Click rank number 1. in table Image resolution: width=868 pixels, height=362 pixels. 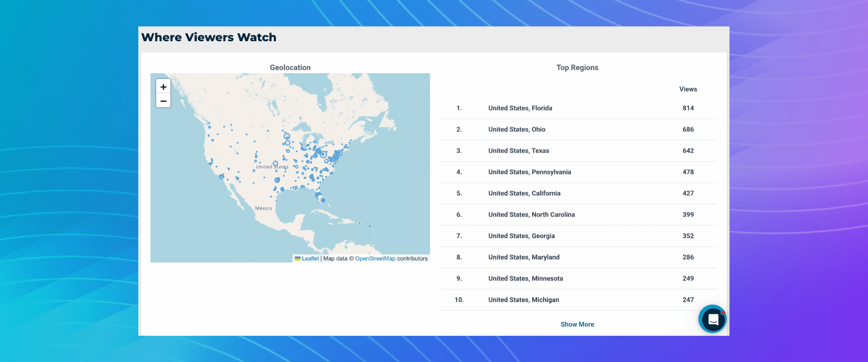pyautogui.click(x=459, y=108)
